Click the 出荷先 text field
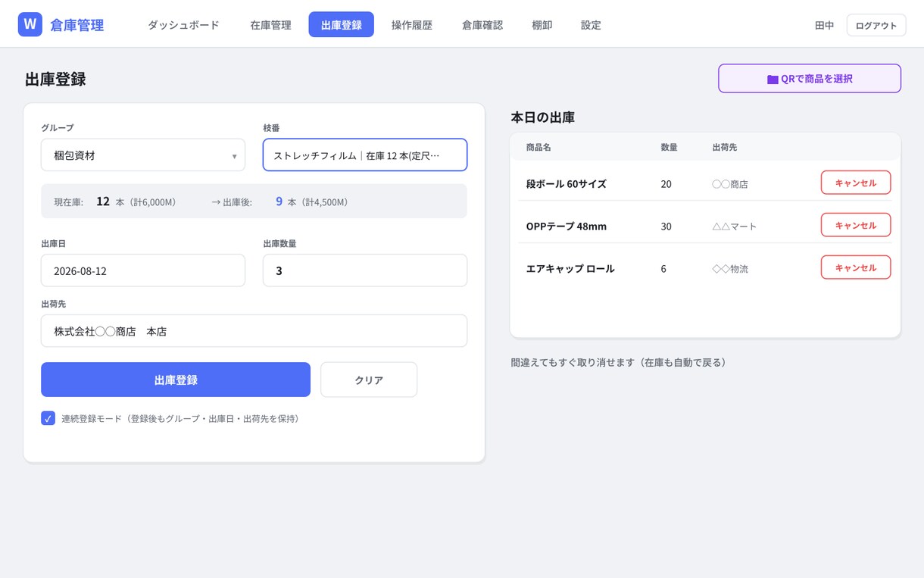924x578 pixels. click(x=254, y=331)
